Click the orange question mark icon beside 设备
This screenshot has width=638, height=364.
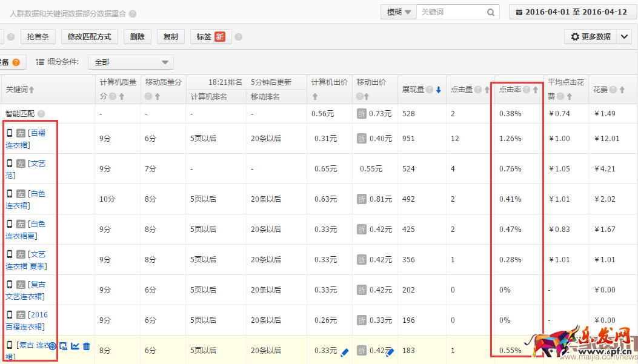(16, 62)
